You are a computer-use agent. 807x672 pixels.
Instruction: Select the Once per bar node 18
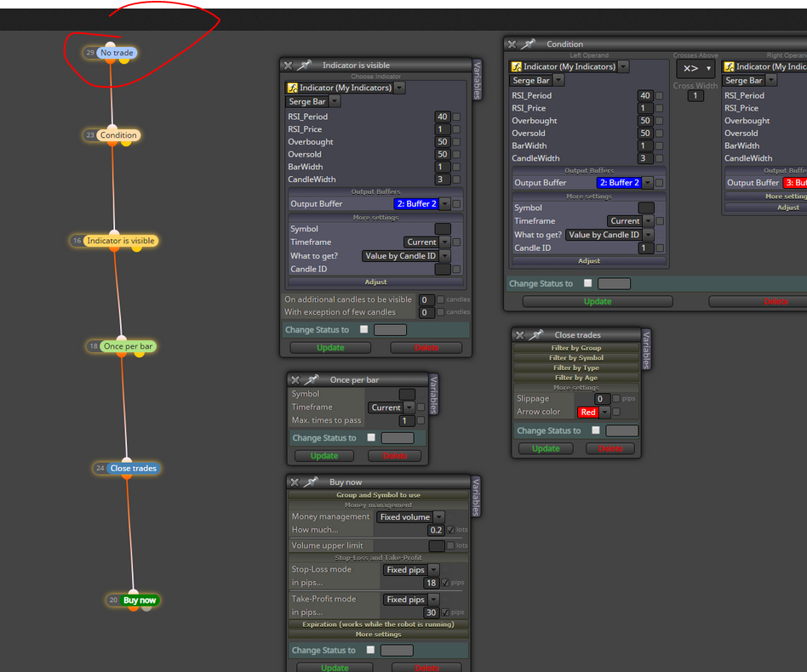point(128,346)
